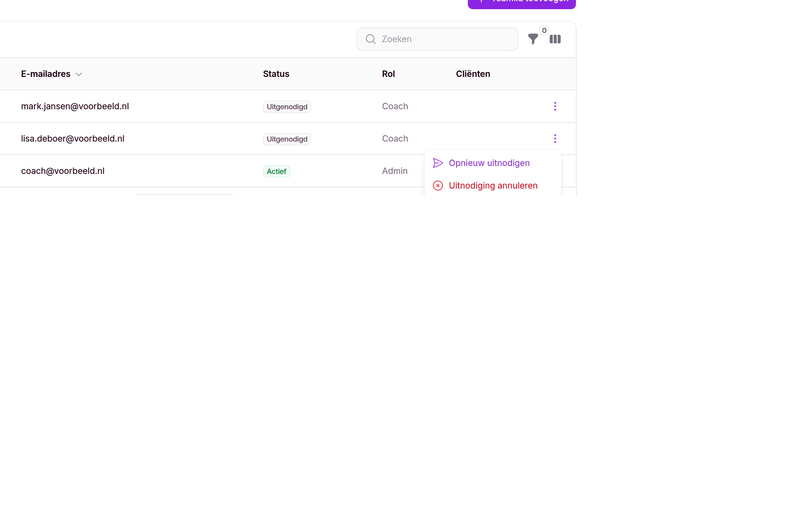Open the column visibility icon
812x524 pixels.
pos(555,39)
